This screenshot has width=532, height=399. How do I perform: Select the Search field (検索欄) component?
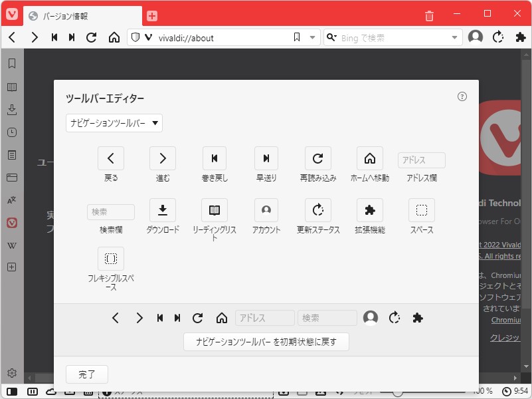[111, 212]
